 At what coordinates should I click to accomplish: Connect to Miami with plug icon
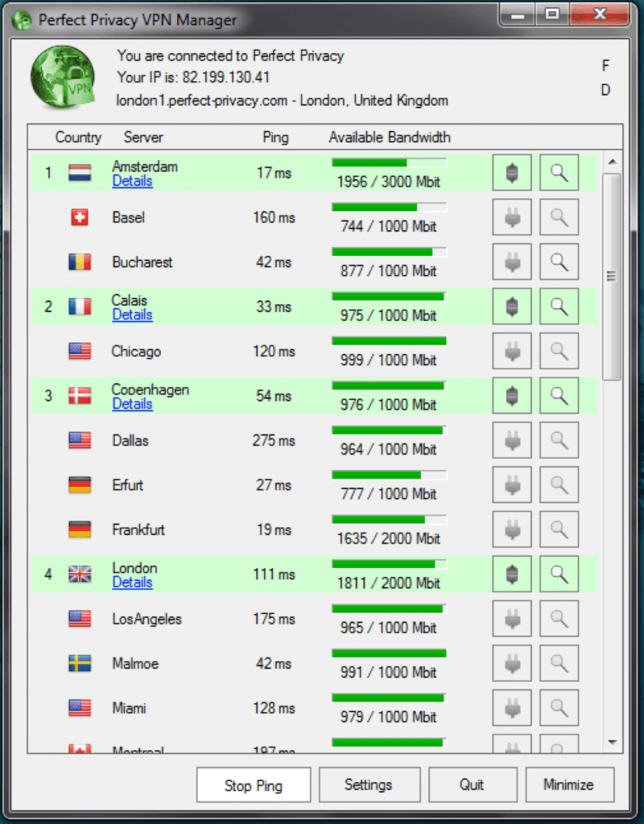point(512,708)
